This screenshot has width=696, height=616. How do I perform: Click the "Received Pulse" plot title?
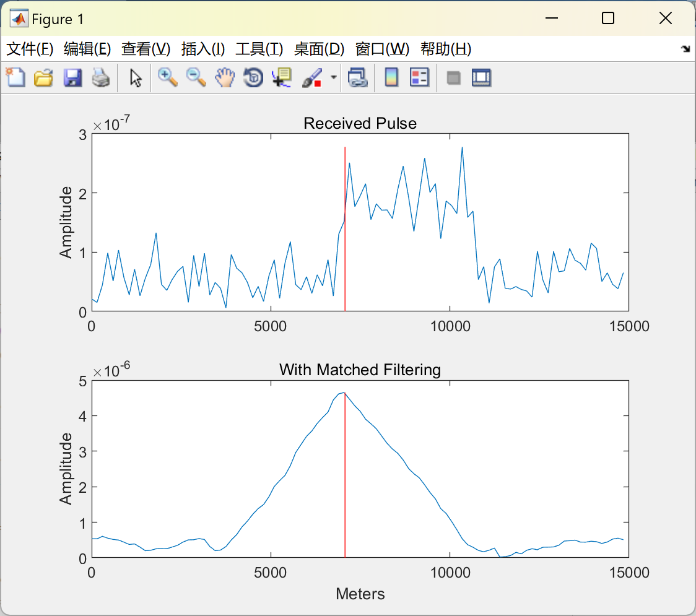click(x=360, y=123)
